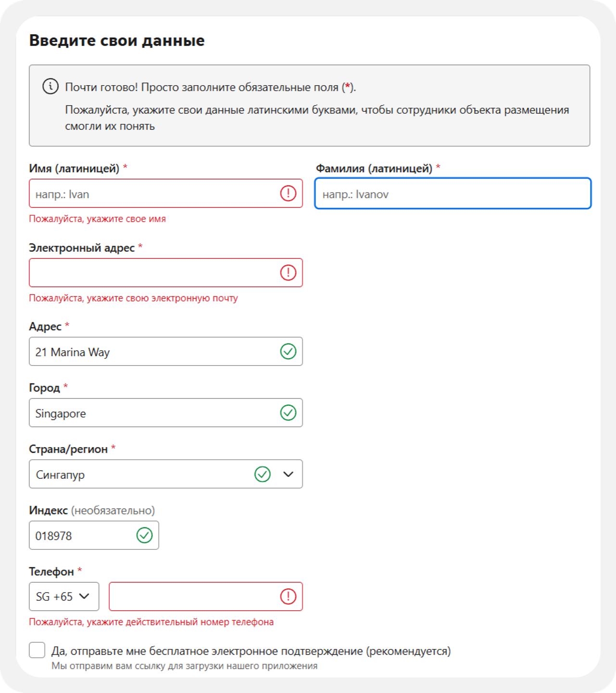The height and width of the screenshot is (693, 616).
Task: Enable the free electronic confirmation checkbox
Action: click(37, 650)
